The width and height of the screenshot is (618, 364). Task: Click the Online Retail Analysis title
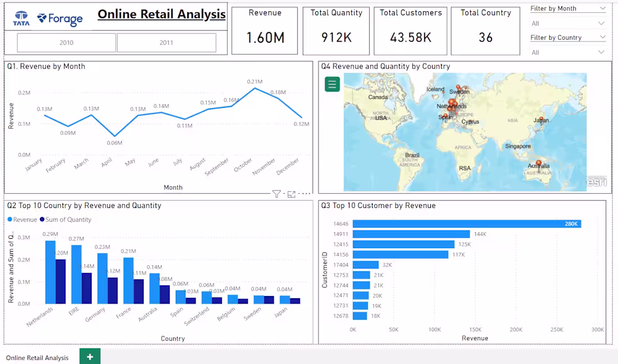click(x=161, y=13)
